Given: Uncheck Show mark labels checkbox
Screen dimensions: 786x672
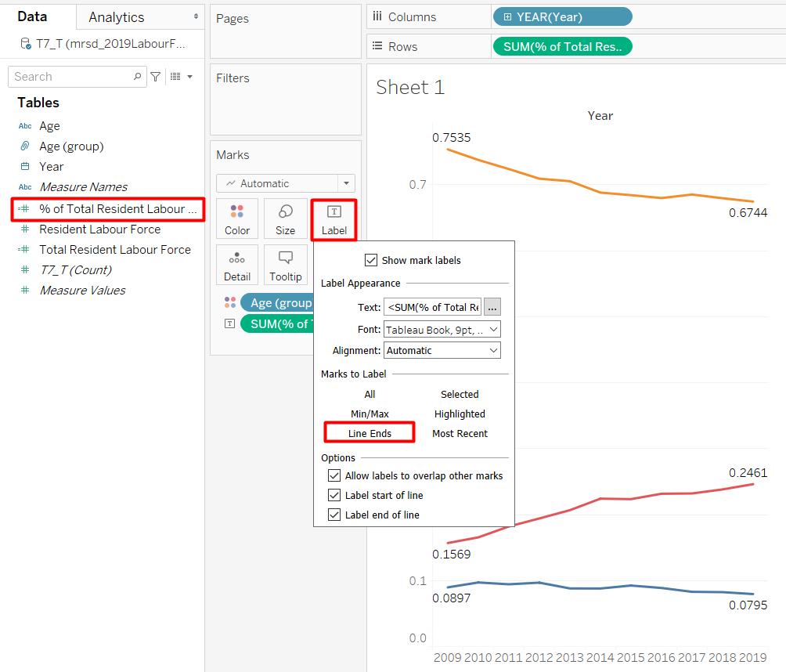Looking at the screenshot, I should (x=371, y=260).
